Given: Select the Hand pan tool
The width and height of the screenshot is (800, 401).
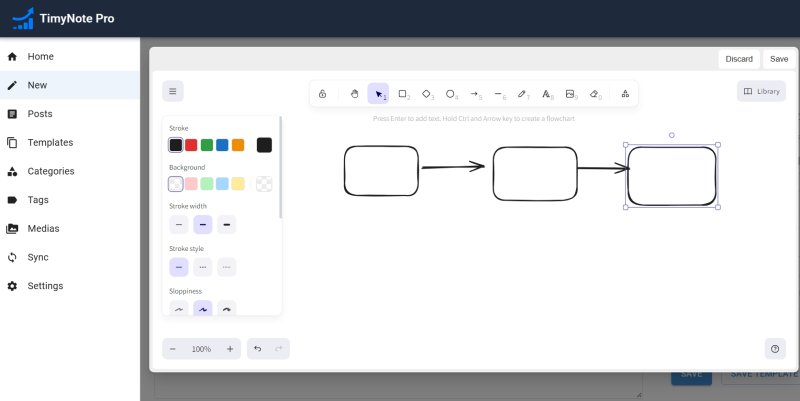Looking at the screenshot, I should click(x=354, y=94).
